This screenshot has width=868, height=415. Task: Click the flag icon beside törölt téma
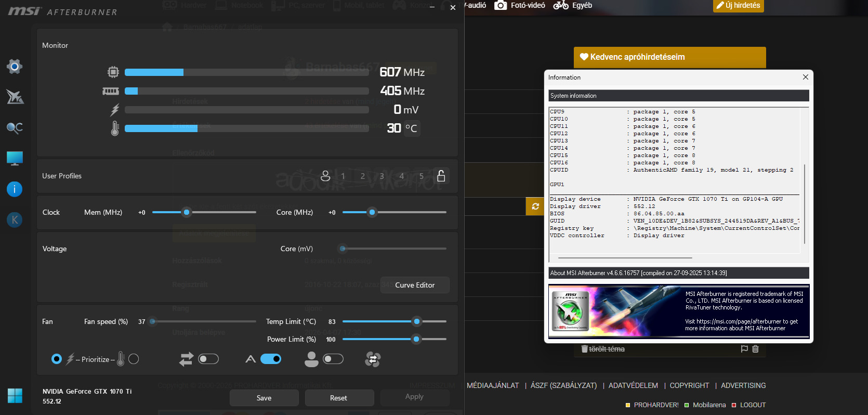tap(744, 349)
